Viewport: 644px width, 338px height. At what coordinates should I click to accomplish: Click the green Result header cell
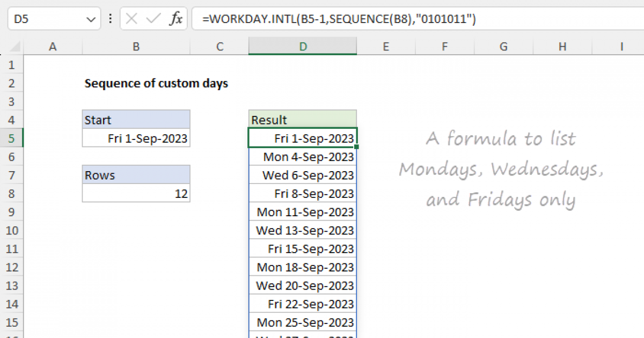[303, 120]
